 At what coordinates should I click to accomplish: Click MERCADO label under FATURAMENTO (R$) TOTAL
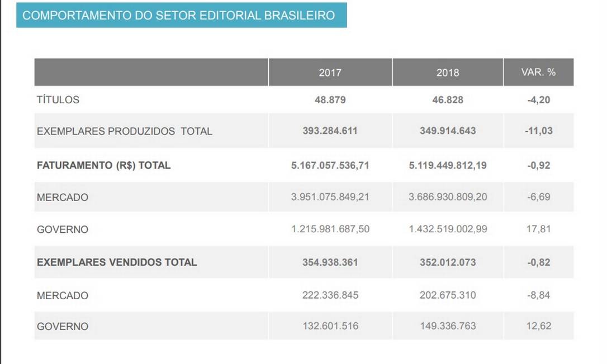pyautogui.click(x=63, y=198)
